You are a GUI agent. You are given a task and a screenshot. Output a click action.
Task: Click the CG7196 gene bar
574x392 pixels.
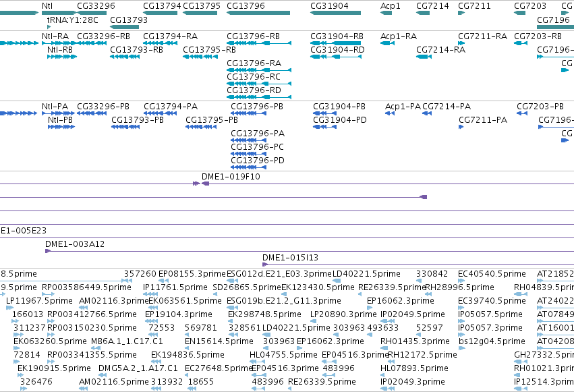[x=555, y=27]
